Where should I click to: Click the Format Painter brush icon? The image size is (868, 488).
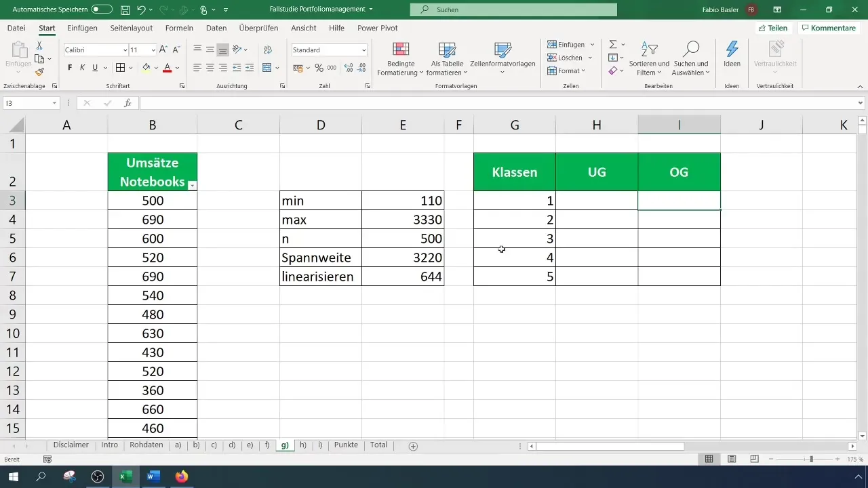[x=39, y=72]
